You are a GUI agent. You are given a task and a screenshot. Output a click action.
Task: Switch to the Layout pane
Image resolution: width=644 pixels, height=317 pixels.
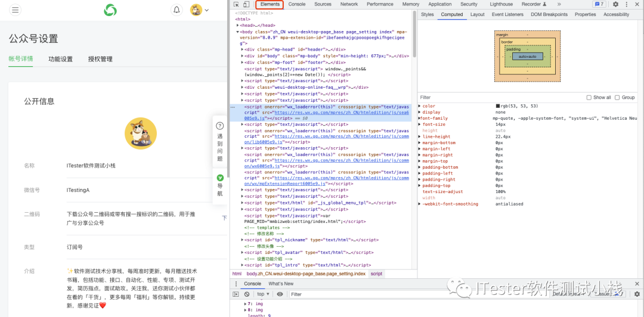[477, 14]
